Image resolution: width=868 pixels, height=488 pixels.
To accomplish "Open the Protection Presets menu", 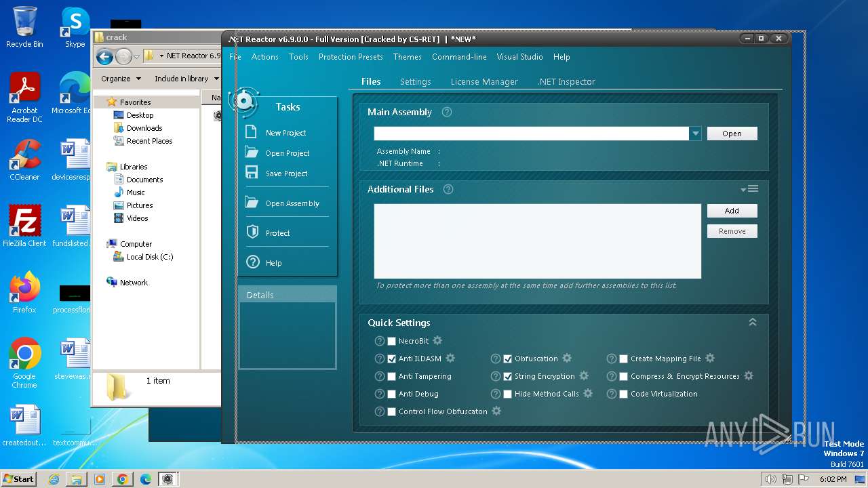I will [x=351, y=57].
